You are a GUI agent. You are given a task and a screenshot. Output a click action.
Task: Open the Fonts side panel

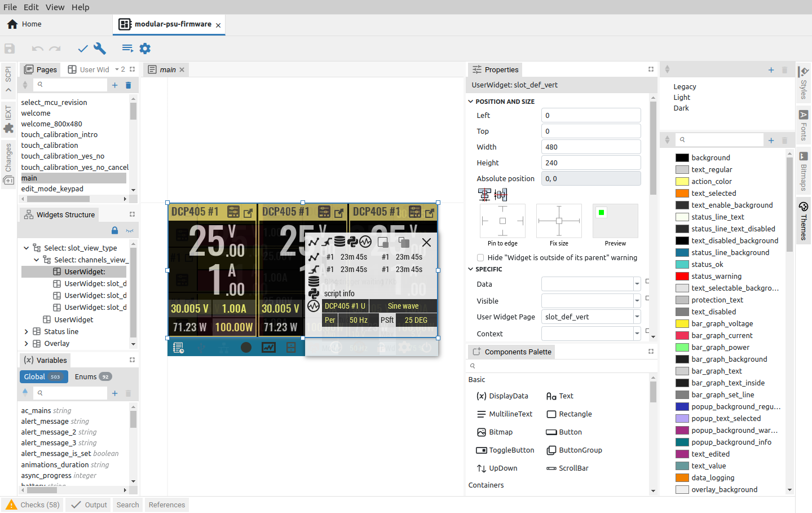804,125
